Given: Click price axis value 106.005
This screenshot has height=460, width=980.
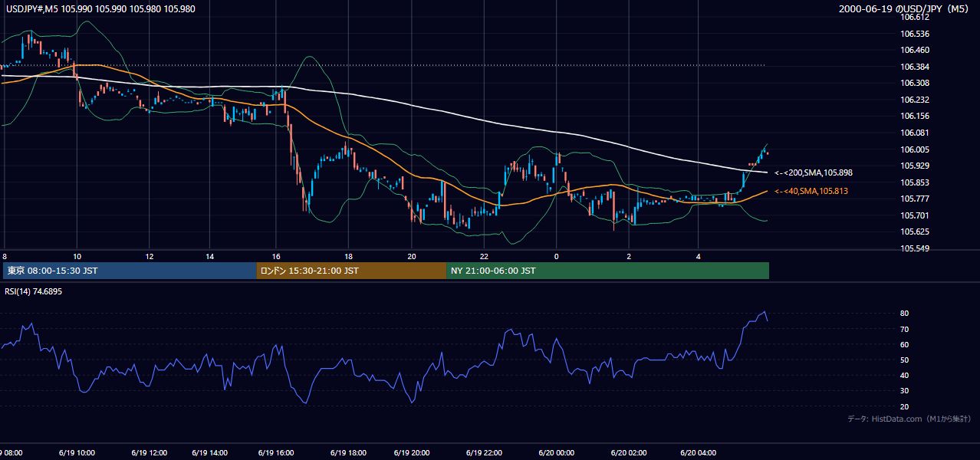Looking at the screenshot, I should (x=915, y=149).
